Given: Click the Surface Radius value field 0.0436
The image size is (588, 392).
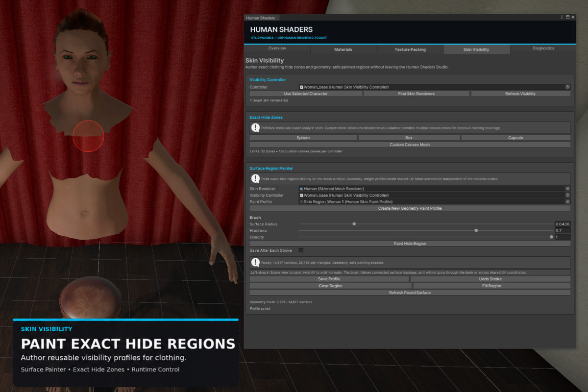Looking at the screenshot, I should 563,224.
